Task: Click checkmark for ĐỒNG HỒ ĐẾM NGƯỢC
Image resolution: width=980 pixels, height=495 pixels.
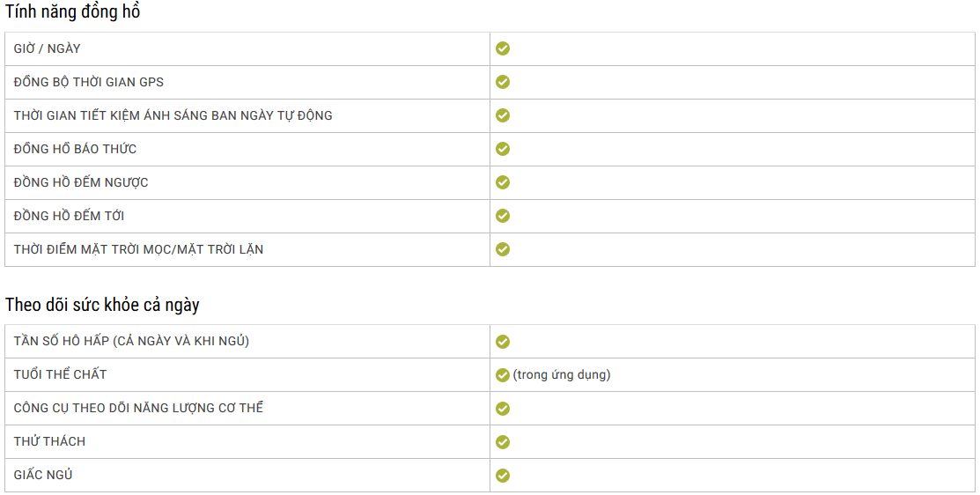Action: [503, 182]
